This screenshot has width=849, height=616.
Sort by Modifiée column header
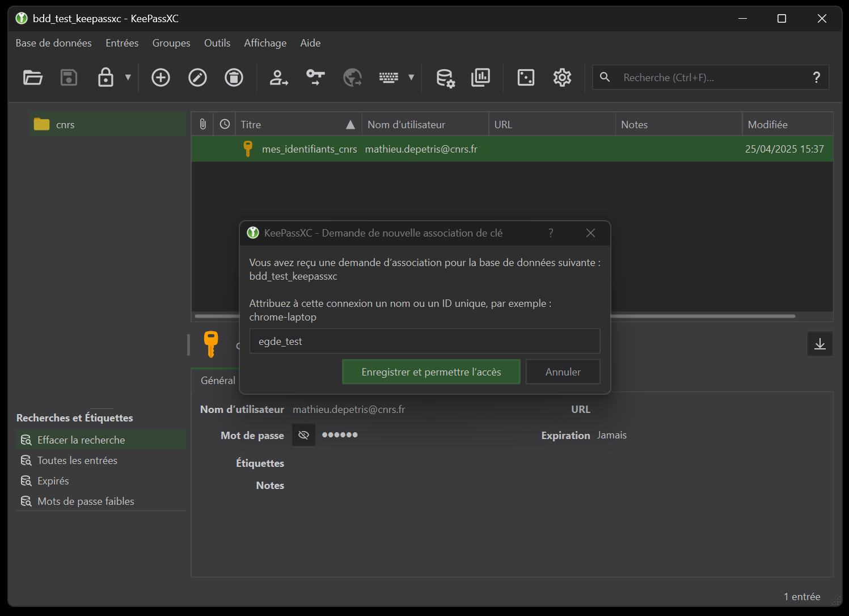pos(788,124)
